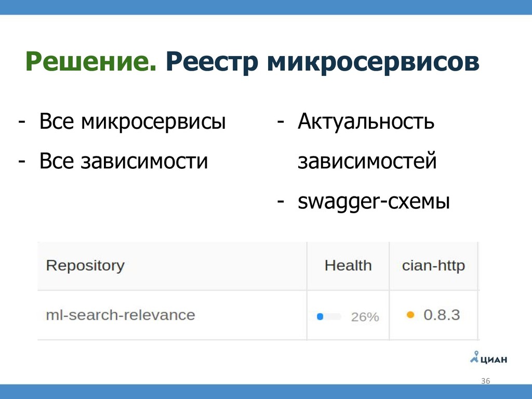Select the bullet Все микросервисы

click(x=132, y=122)
